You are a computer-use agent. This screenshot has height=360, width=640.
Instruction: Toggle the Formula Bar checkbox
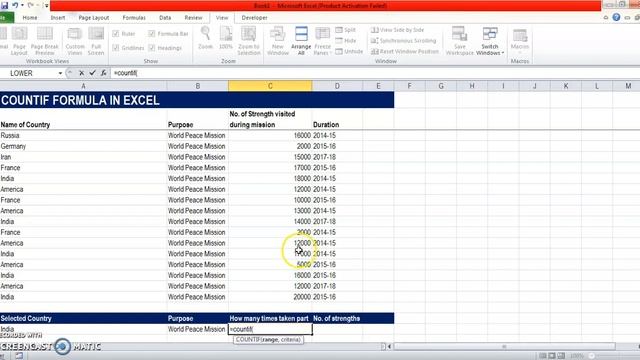pos(152,33)
